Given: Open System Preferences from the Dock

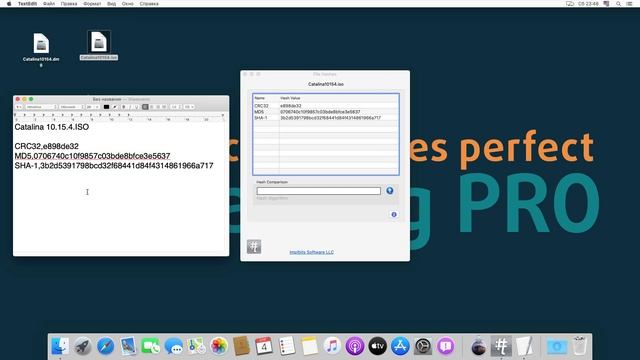Looking at the screenshot, I should tap(423, 347).
